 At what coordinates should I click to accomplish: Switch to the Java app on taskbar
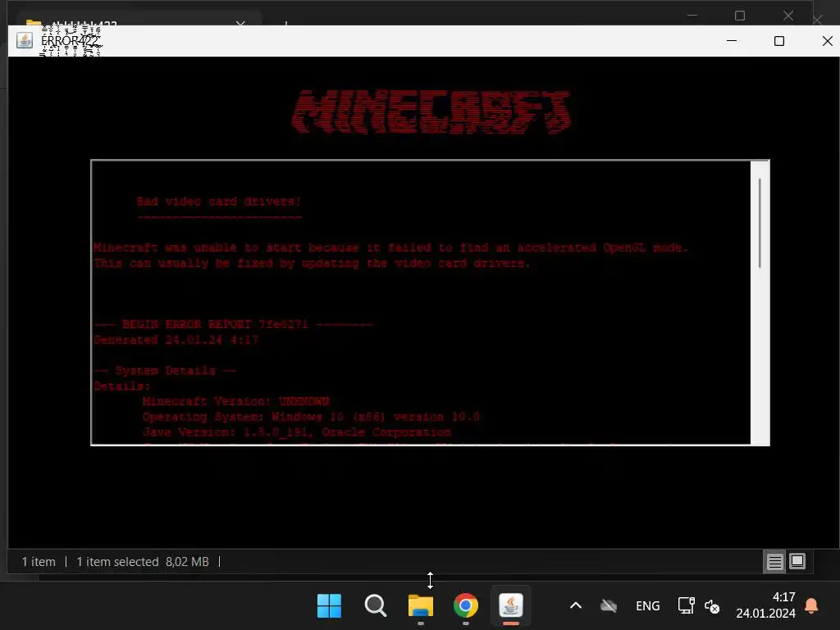[511, 606]
